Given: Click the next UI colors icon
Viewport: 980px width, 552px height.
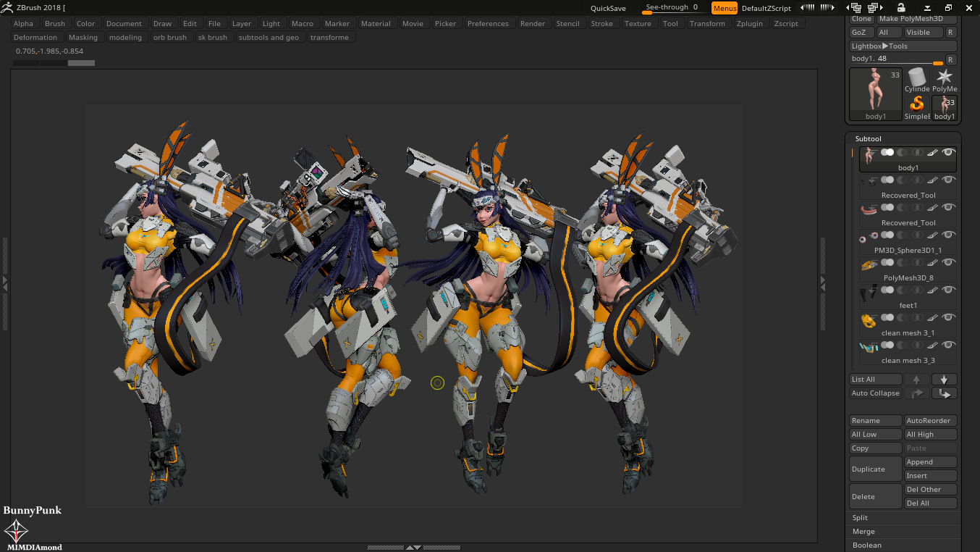Looking at the screenshot, I should click(x=828, y=8).
